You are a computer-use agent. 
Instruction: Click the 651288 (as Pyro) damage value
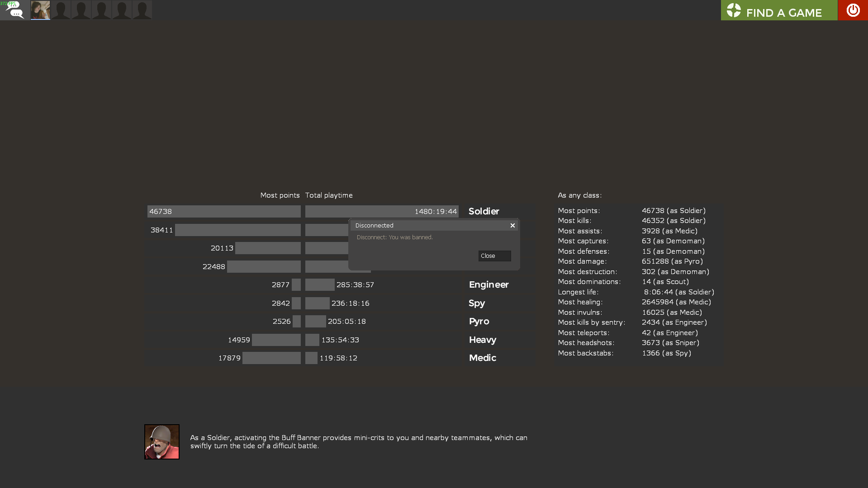click(x=672, y=261)
